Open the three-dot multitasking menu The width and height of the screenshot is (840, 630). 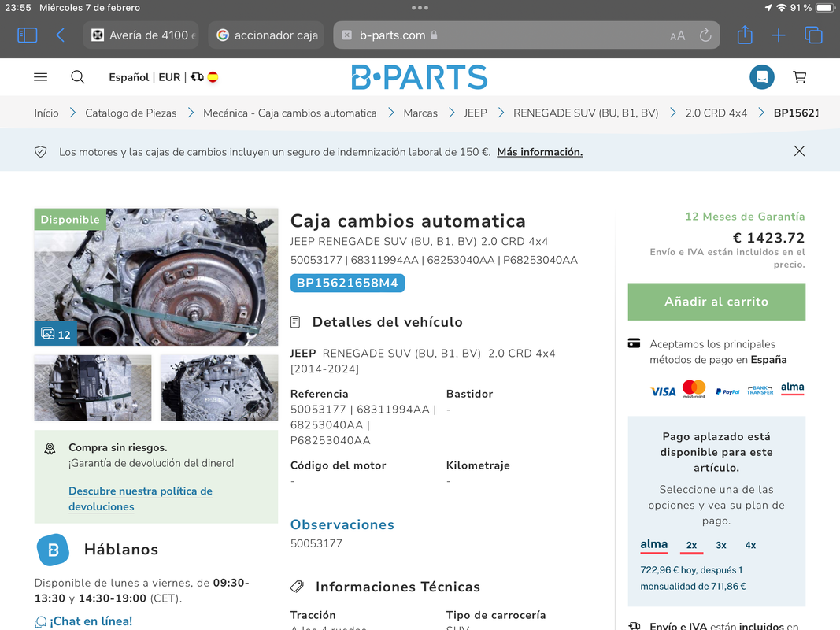pos(420,8)
